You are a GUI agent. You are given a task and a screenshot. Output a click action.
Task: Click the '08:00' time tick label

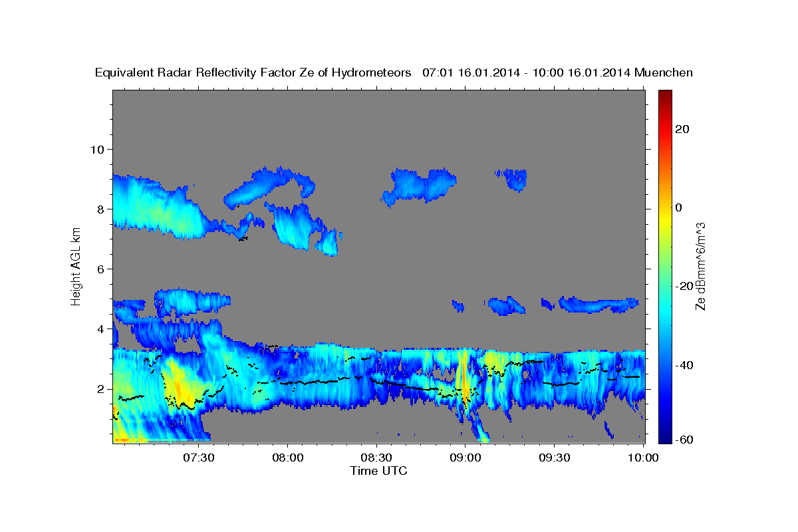click(288, 458)
